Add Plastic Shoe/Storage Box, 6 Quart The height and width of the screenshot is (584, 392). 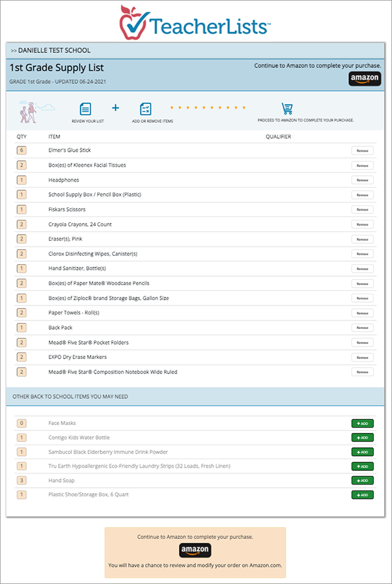click(x=363, y=495)
